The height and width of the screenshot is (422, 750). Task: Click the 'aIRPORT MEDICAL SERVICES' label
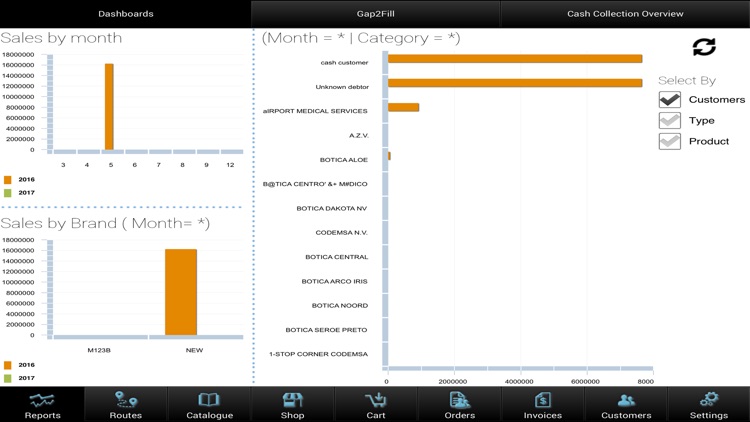click(x=315, y=111)
